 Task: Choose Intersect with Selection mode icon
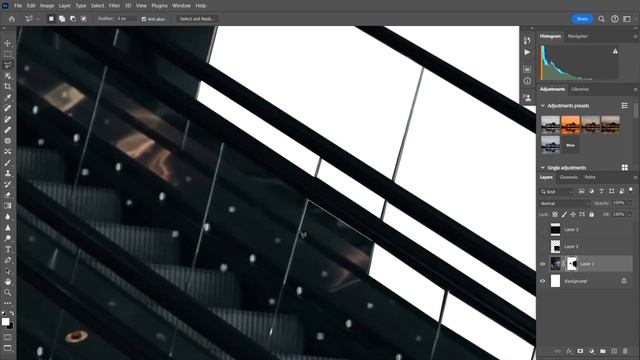coord(84,19)
